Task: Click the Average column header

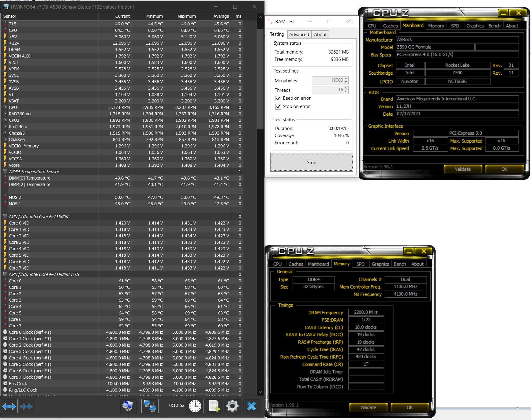Action: 214,16
